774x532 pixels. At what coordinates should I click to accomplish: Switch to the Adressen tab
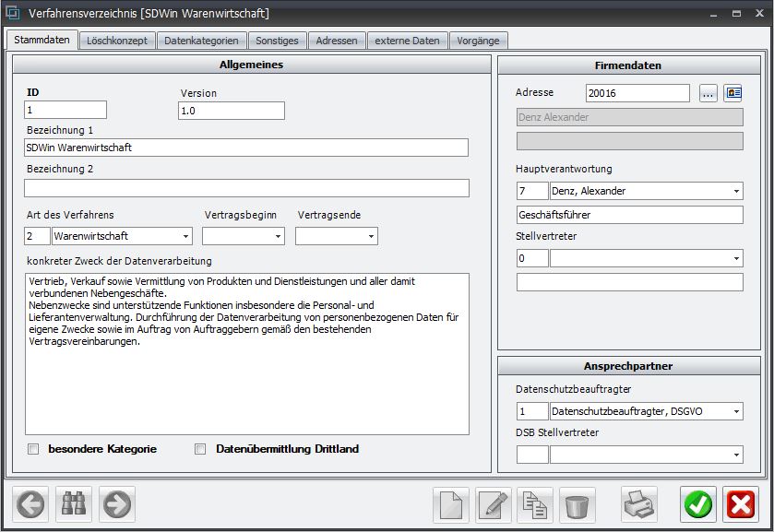(x=337, y=41)
